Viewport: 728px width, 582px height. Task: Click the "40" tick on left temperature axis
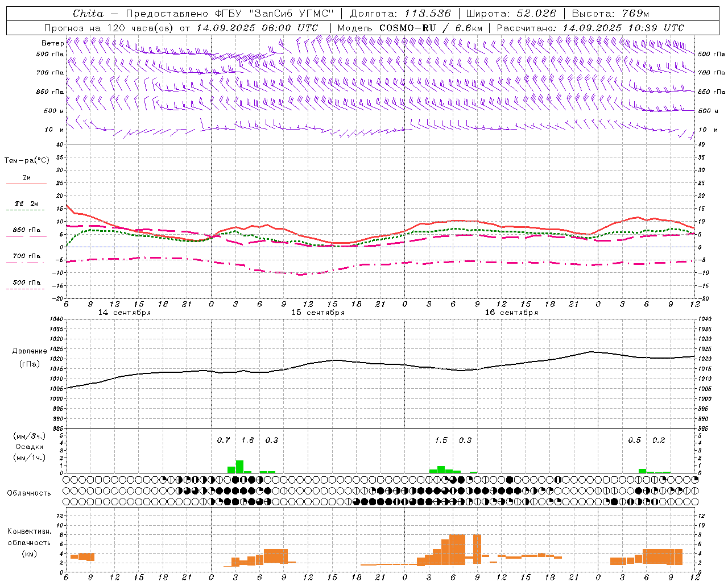59,144
